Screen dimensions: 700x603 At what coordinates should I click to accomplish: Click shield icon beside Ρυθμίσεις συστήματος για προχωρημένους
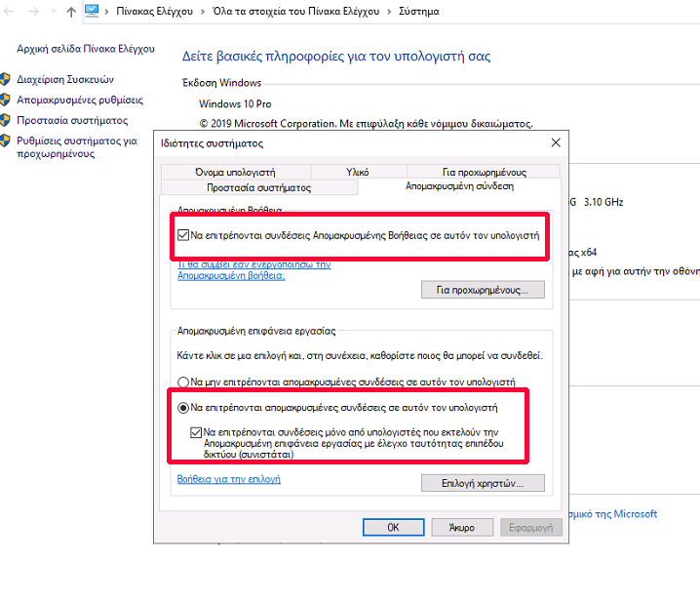[6, 141]
